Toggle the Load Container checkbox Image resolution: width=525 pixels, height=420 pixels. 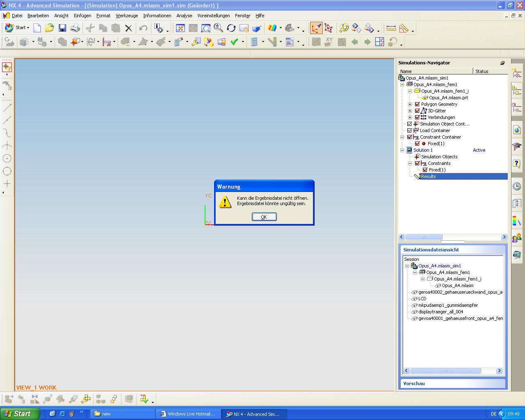[409, 130]
